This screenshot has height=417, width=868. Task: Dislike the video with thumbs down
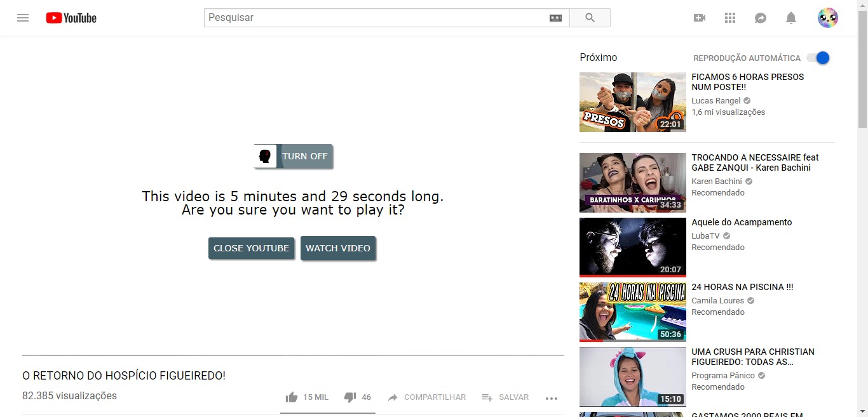coord(357,397)
